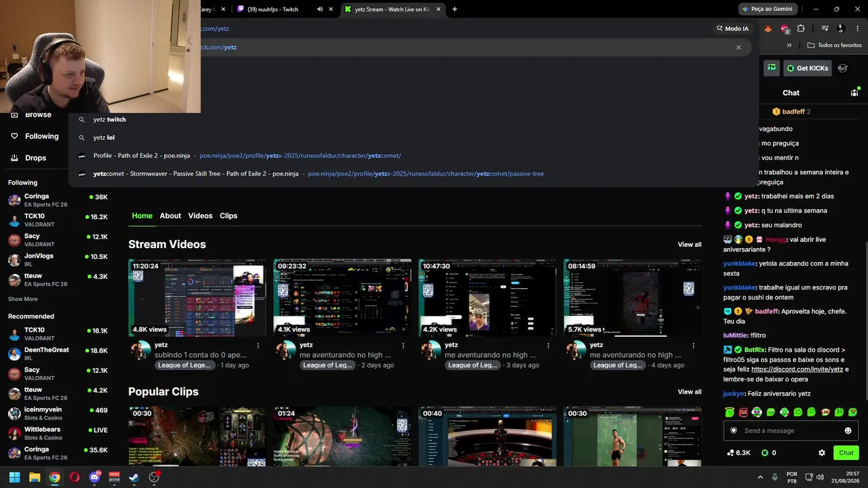Click the Peça ao Gemini button
This screenshot has height=488, width=868.
coord(768,9)
